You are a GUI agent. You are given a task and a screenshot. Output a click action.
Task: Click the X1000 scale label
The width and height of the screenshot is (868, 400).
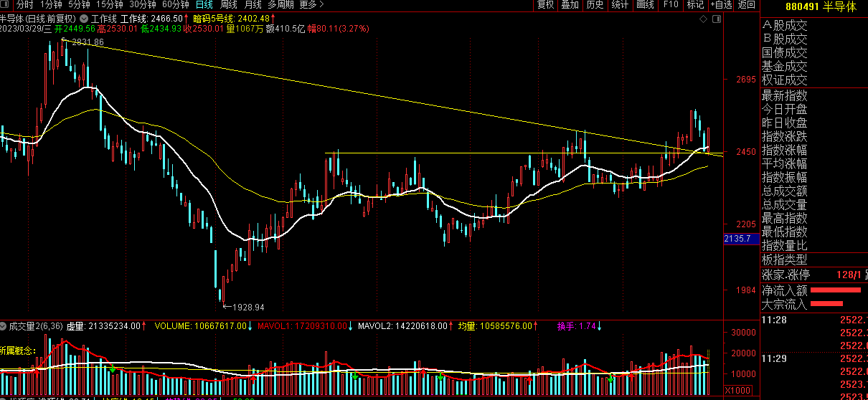pyautogui.click(x=737, y=390)
